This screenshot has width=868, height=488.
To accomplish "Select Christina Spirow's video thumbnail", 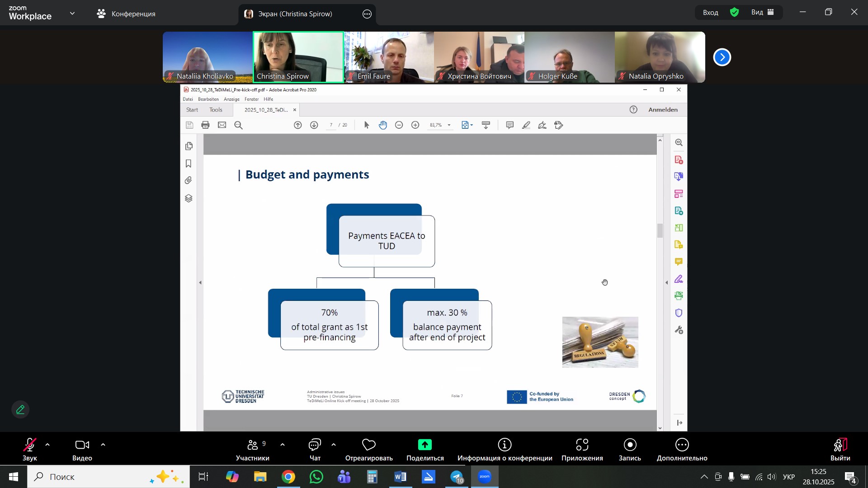I will pos(298,57).
